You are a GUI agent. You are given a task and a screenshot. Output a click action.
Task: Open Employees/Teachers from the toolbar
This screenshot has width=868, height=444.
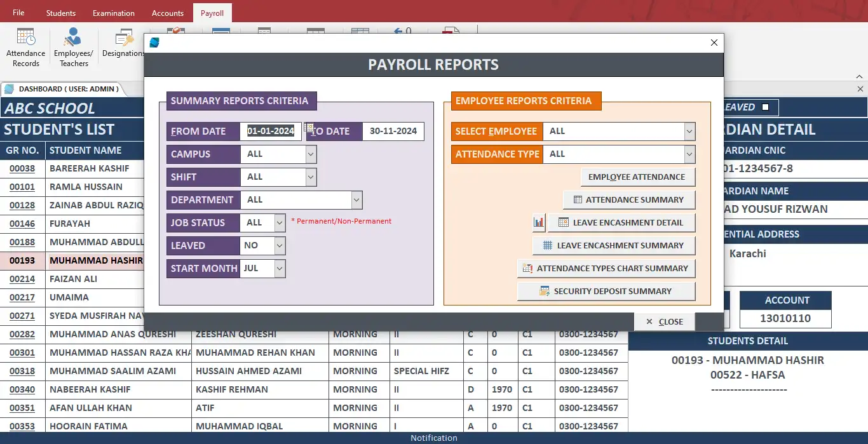tap(73, 46)
